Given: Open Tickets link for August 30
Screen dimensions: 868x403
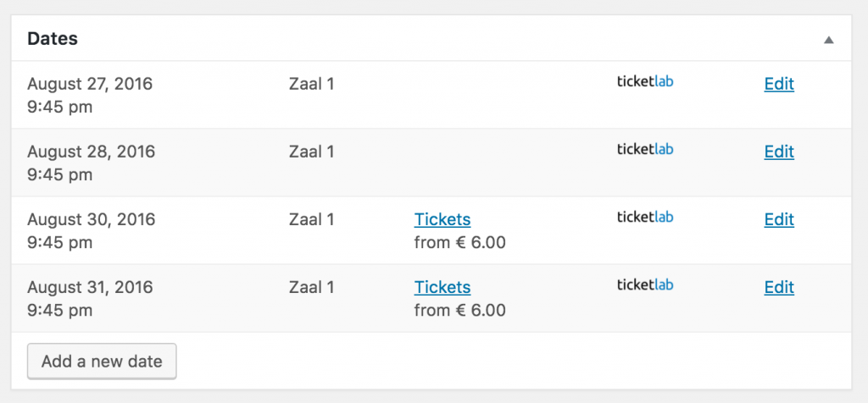Looking at the screenshot, I should click(442, 219).
